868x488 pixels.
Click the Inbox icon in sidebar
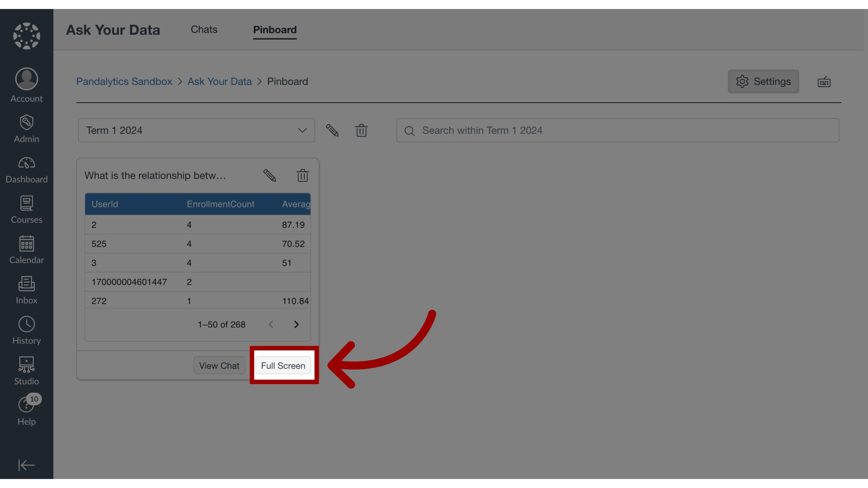pyautogui.click(x=26, y=288)
